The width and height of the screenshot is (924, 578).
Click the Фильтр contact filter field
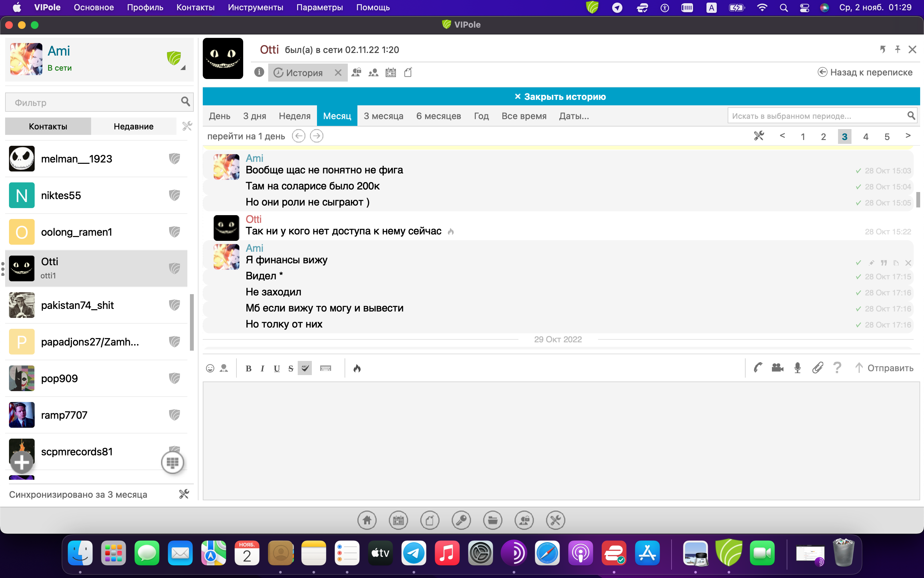pos(99,102)
